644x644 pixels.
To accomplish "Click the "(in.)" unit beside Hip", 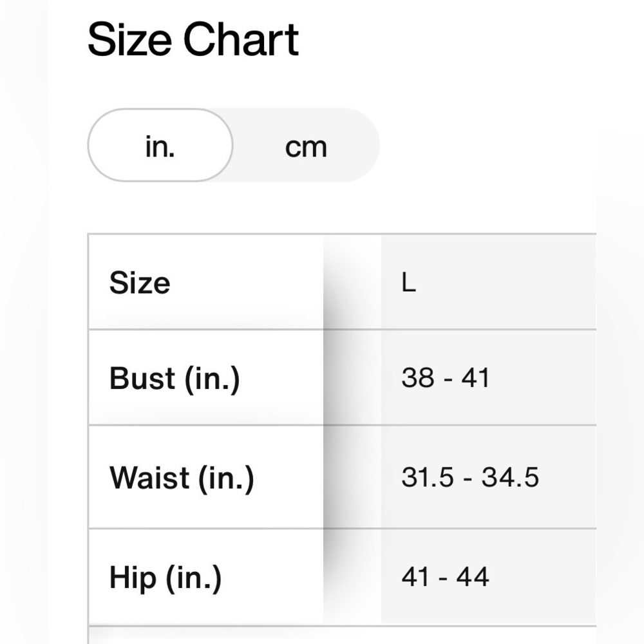I will [x=193, y=578].
